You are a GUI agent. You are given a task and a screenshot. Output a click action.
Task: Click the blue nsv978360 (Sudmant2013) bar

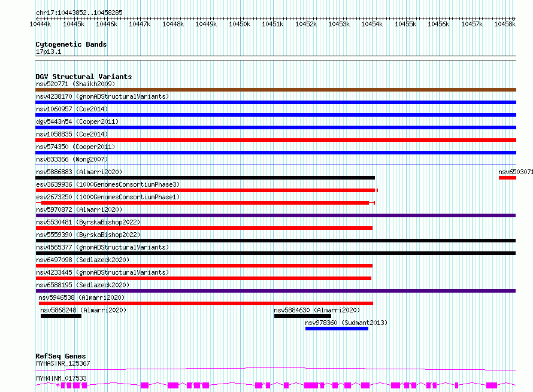click(x=337, y=329)
